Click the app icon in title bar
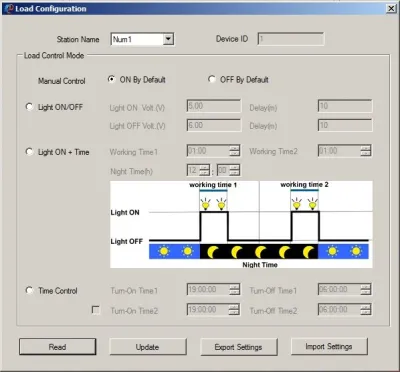 click(9, 9)
